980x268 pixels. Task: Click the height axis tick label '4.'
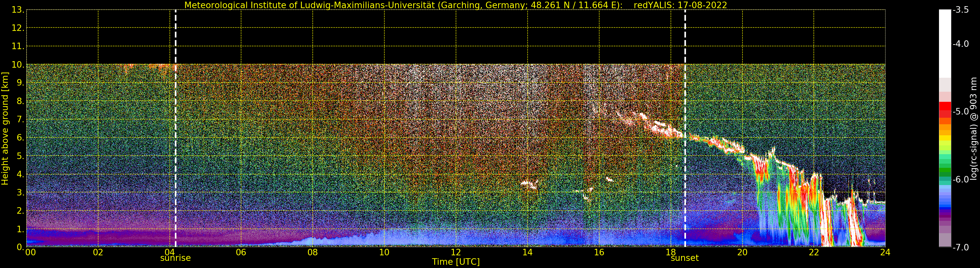pyautogui.click(x=20, y=174)
